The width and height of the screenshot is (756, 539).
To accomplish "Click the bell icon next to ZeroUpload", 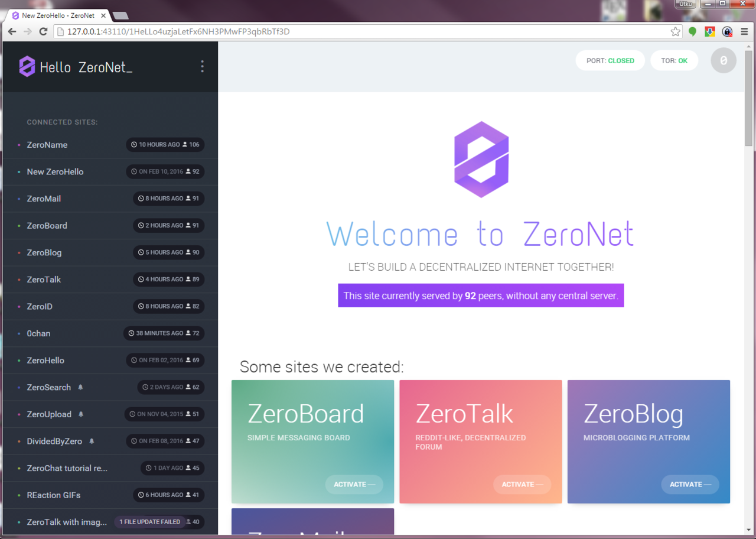I will tap(81, 414).
